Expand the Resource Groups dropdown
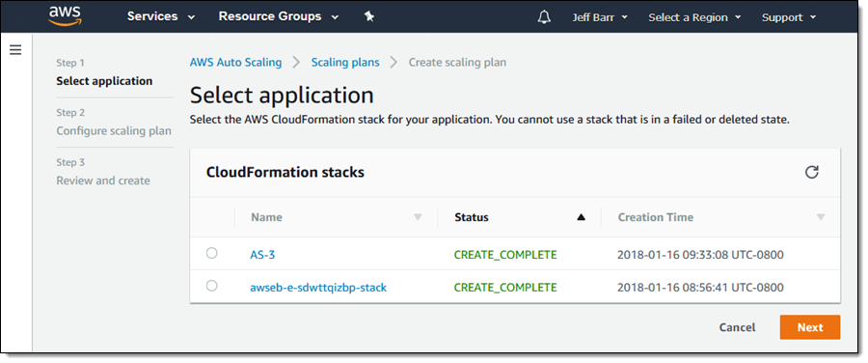868x363 pixels. [279, 16]
